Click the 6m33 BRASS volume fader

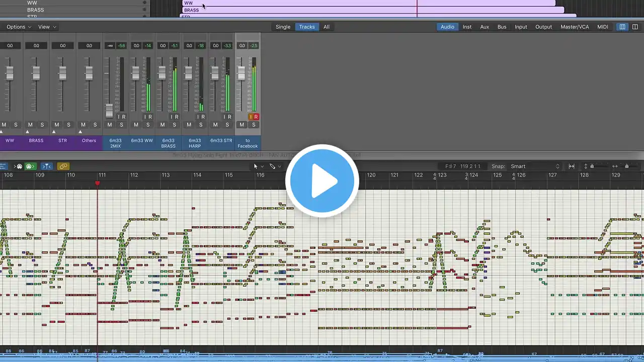click(x=162, y=73)
